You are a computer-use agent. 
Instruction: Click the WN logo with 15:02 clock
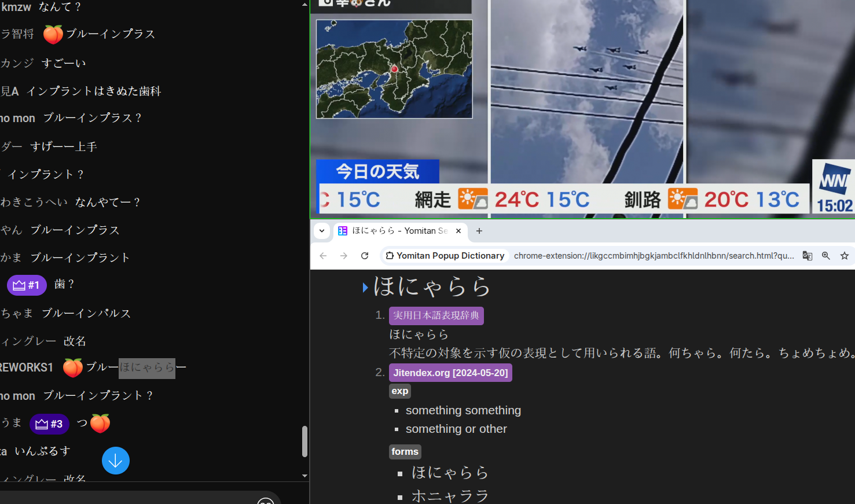(x=834, y=187)
